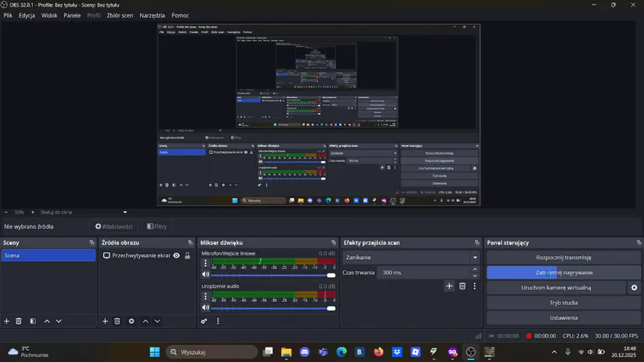The height and width of the screenshot is (362, 644).
Task: Open Pomoc menu
Action: click(x=180, y=15)
